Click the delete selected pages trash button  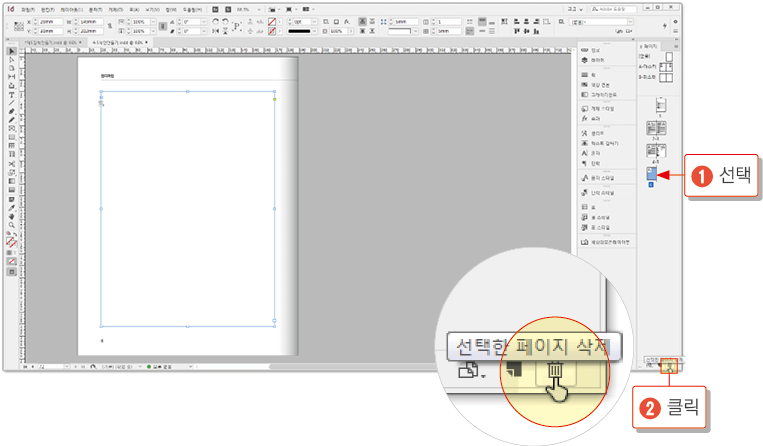[x=670, y=366]
